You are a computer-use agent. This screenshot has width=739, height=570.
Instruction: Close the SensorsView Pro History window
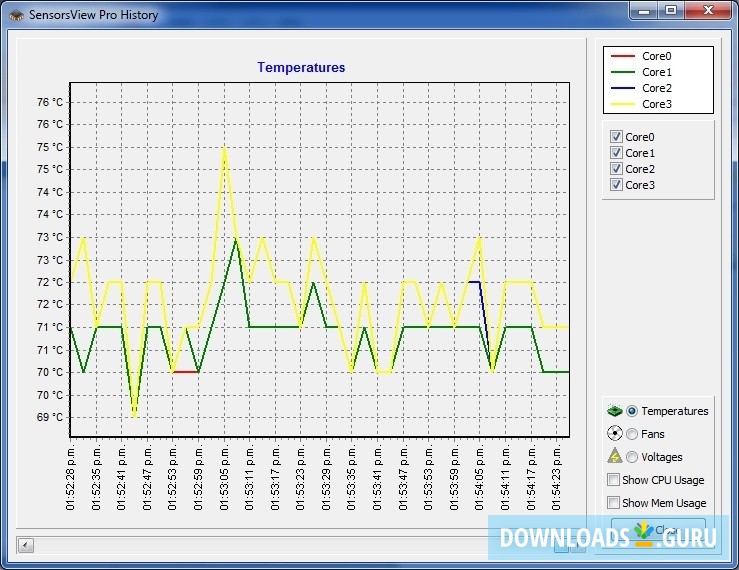point(708,10)
